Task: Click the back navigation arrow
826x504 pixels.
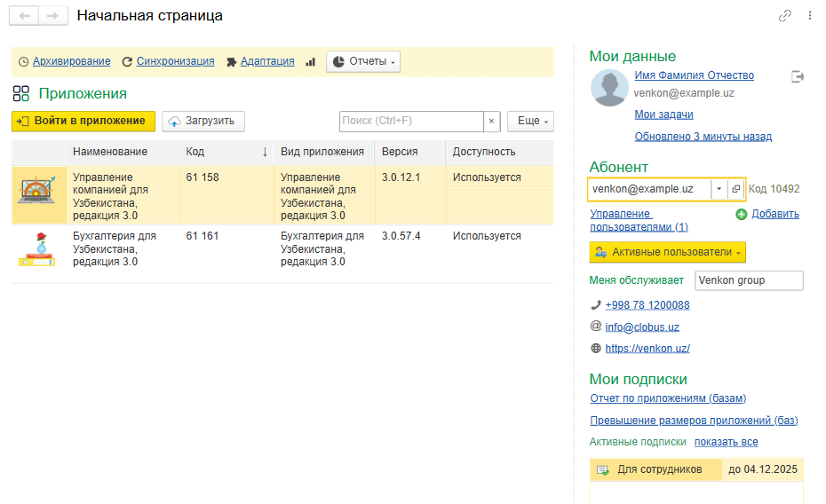Action: [x=24, y=16]
